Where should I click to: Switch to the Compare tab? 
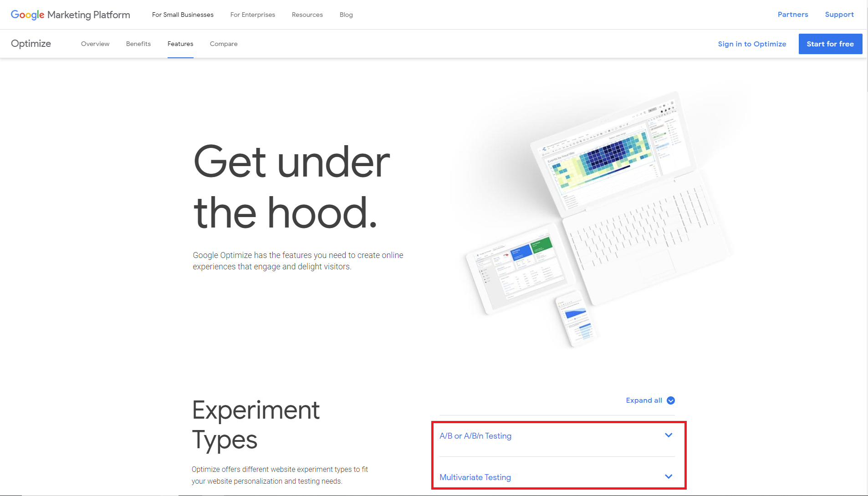(x=224, y=44)
